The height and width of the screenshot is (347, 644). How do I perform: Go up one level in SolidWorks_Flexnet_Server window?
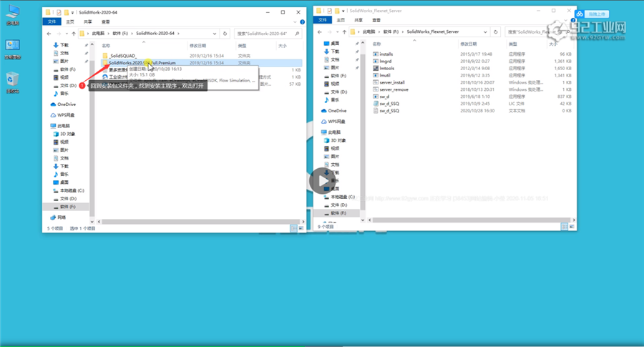tap(344, 31)
